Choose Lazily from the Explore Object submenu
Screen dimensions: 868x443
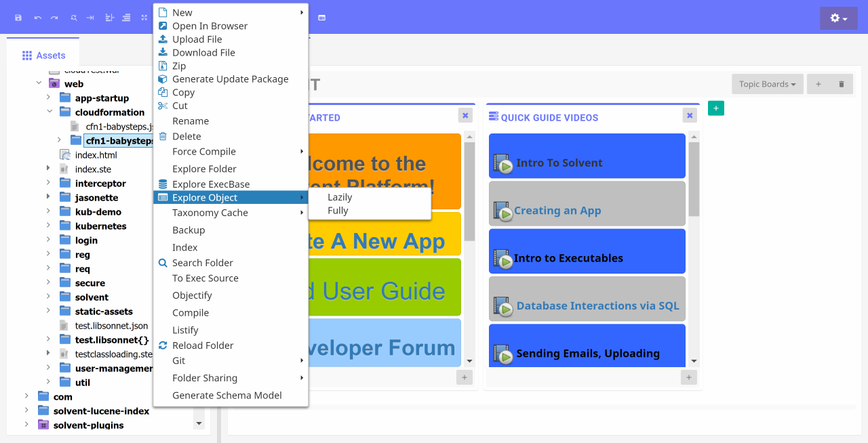tap(340, 197)
